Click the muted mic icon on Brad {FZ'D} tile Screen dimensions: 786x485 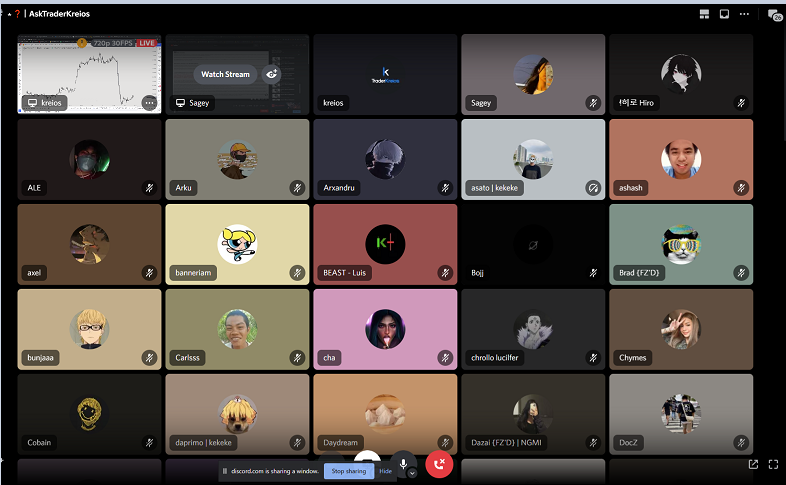[x=741, y=273]
